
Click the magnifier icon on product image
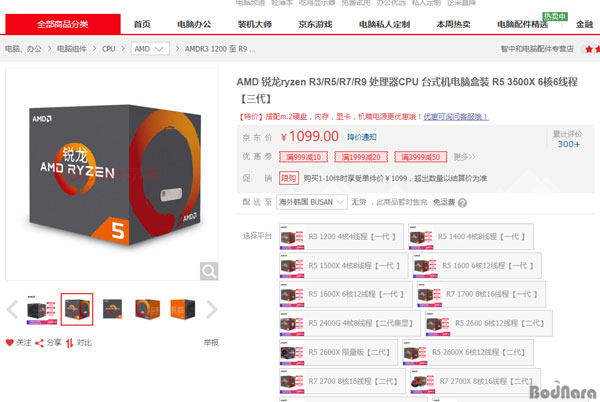click(x=209, y=271)
